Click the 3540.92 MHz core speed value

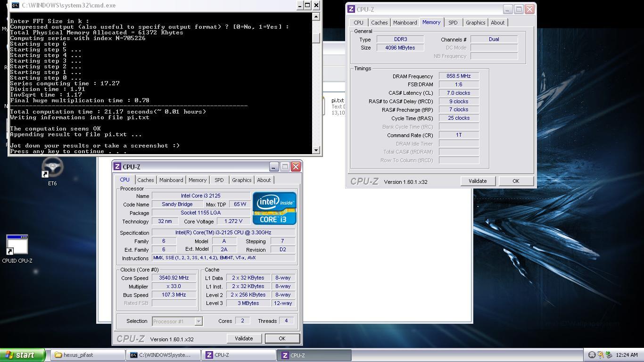coord(174,278)
